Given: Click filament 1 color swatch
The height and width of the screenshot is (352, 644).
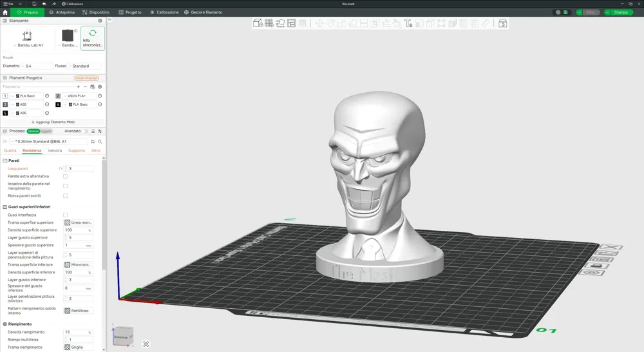Looking at the screenshot, I should click(x=5, y=96).
